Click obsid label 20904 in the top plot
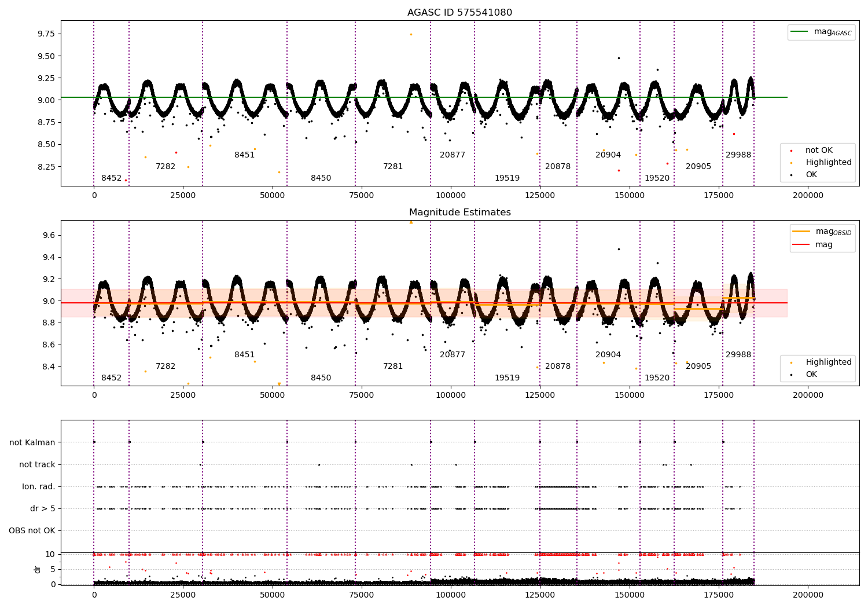Viewport: 868px width, 608px height. pos(608,155)
